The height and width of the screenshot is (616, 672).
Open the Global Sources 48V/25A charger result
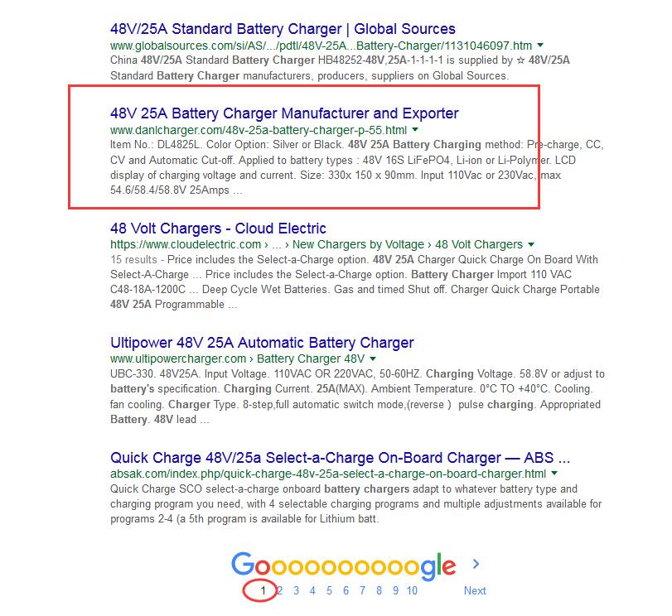pos(283,29)
